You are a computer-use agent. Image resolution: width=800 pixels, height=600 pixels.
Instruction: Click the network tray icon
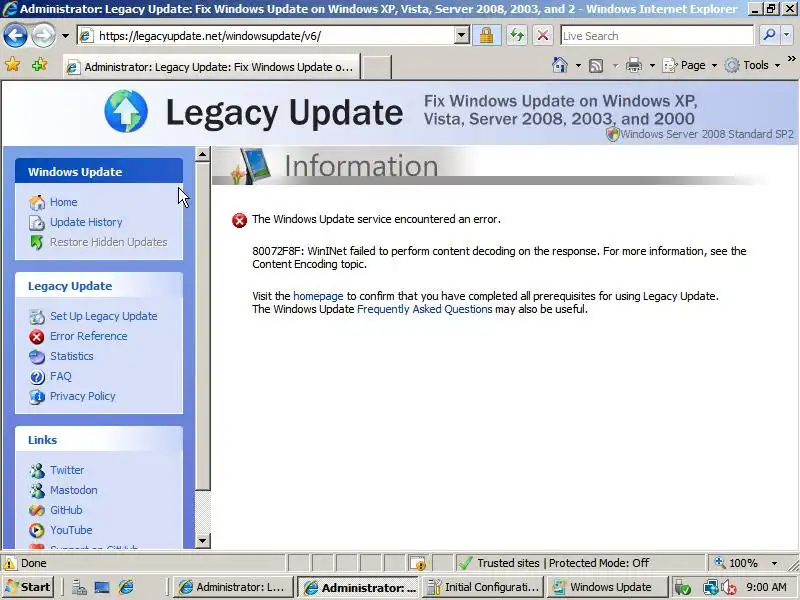click(710, 588)
